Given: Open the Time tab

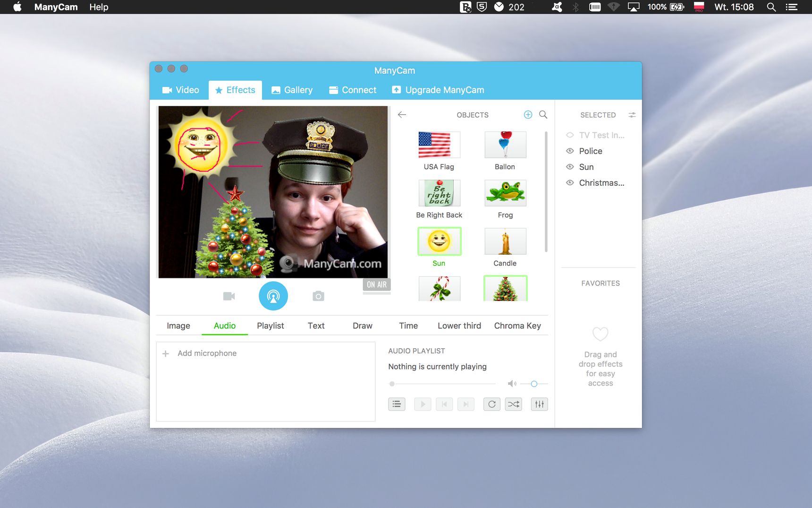Looking at the screenshot, I should [x=408, y=326].
